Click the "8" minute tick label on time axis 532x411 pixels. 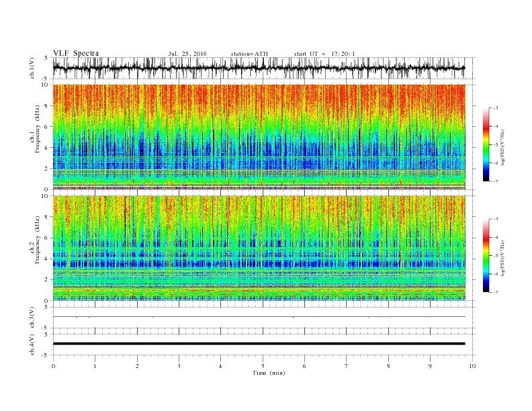coord(388,366)
